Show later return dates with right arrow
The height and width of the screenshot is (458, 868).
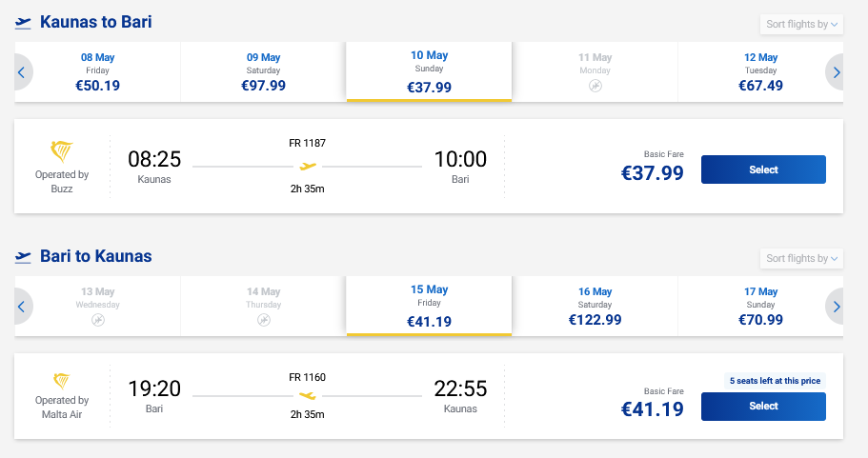click(836, 306)
